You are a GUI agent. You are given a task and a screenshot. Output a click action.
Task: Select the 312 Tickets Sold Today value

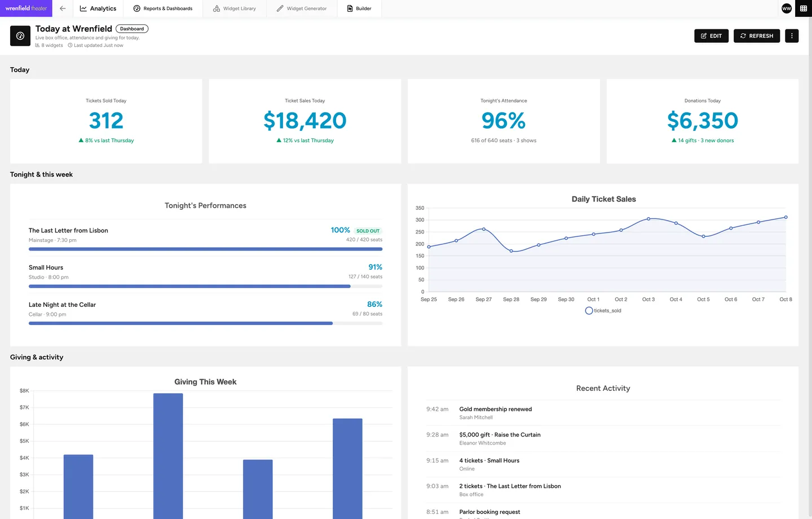106,121
